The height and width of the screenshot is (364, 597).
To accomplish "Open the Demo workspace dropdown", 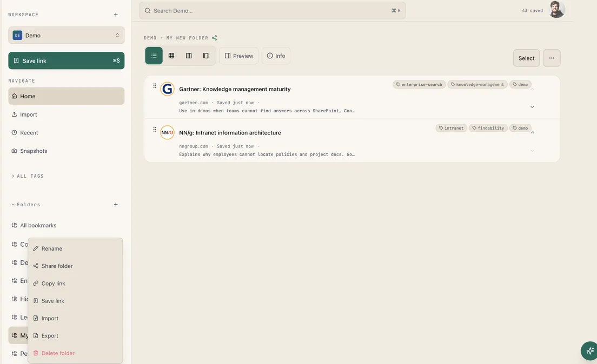I will pyautogui.click(x=67, y=35).
